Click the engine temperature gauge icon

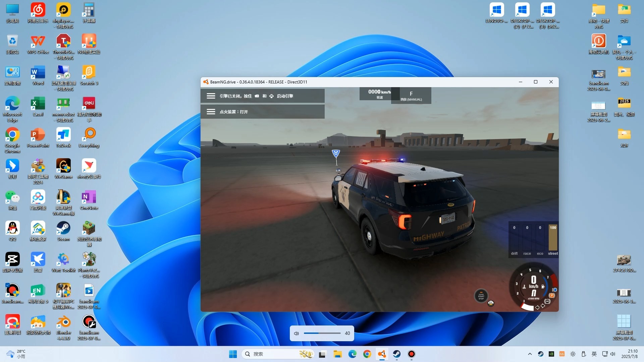point(524,287)
